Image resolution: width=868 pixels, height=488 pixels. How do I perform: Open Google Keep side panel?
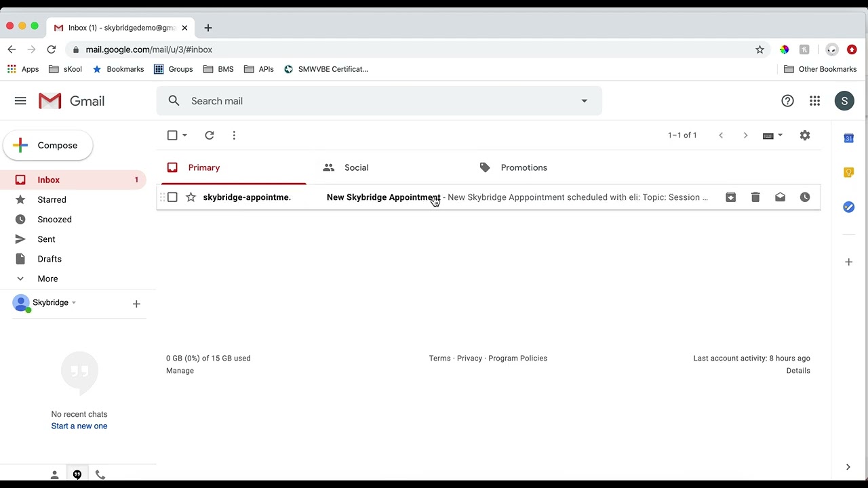pos(848,173)
